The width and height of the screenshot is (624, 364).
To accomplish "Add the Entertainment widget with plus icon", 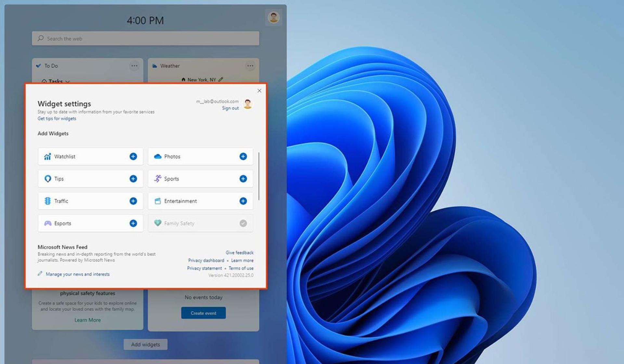I will tap(243, 201).
